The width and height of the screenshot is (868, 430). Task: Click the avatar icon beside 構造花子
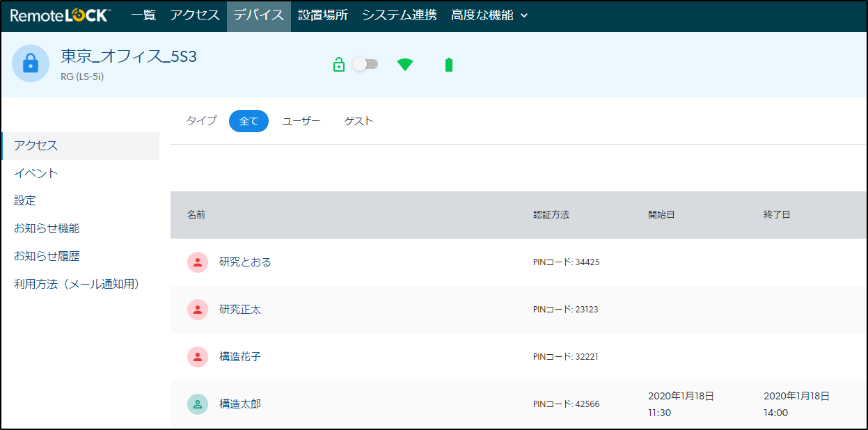[x=198, y=357]
